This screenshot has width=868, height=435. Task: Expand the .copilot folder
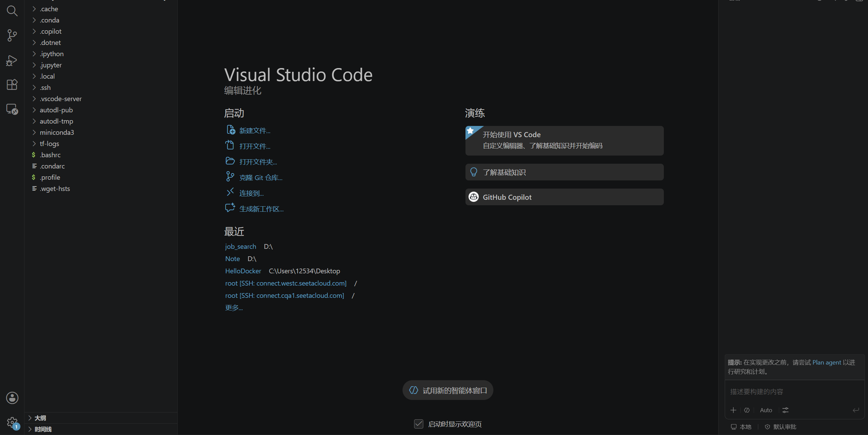[101, 31]
